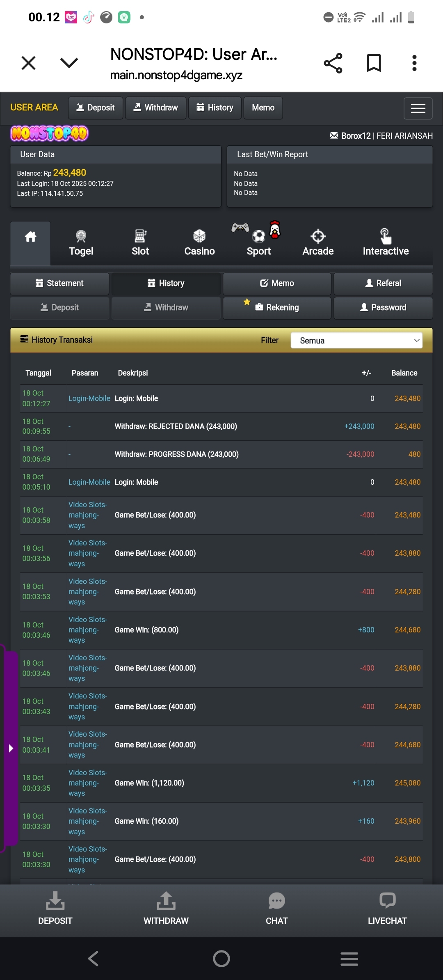
Task: Tap LIVECHAT in the bottom bar
Action: tap(387, 908)
